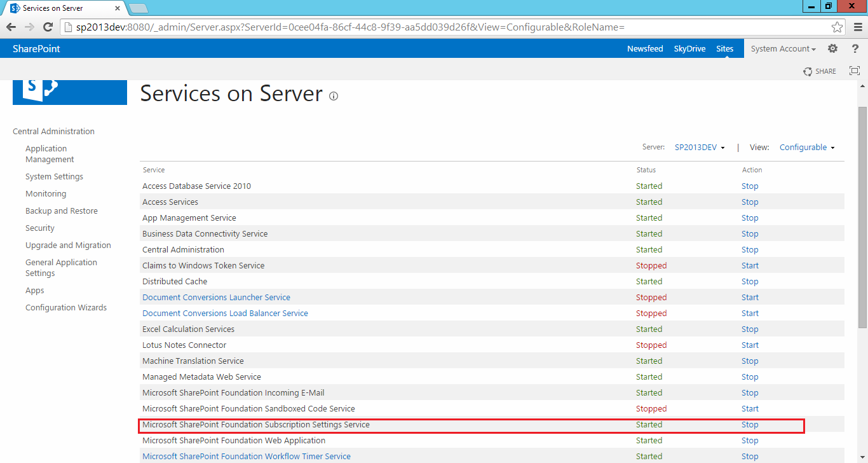Stop the Foundation Web Application service
This screenshot has width=868, height=463.
pyautogui.click(x=750, y=441)
